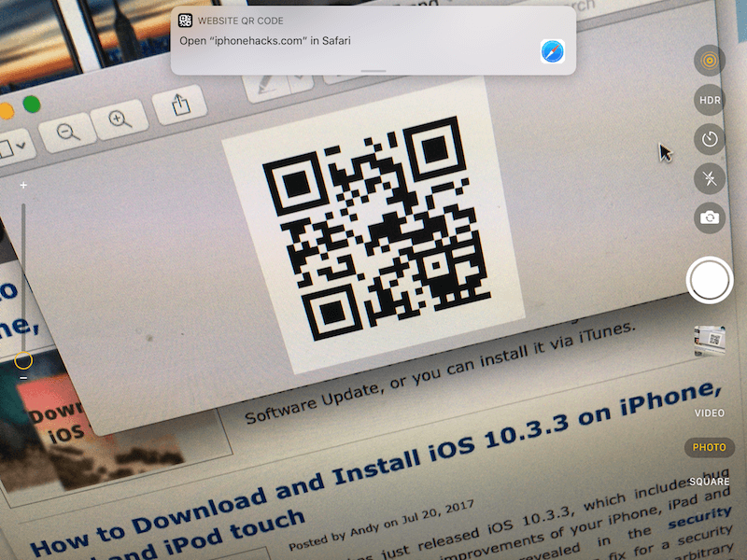Click the yellow zoom slider handle
Image resolution: width=747 pixels, height=560 pixels.
coord(23,359)
